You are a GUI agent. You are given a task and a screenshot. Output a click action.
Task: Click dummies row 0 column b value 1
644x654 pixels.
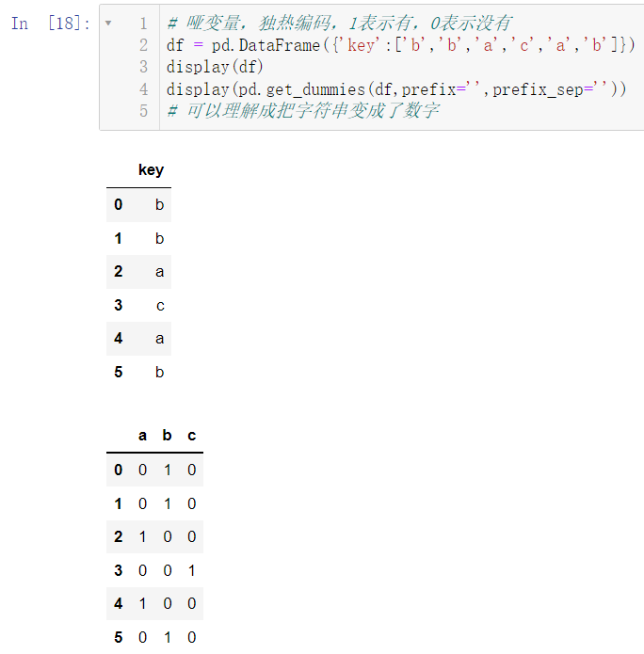coord(168,471)
